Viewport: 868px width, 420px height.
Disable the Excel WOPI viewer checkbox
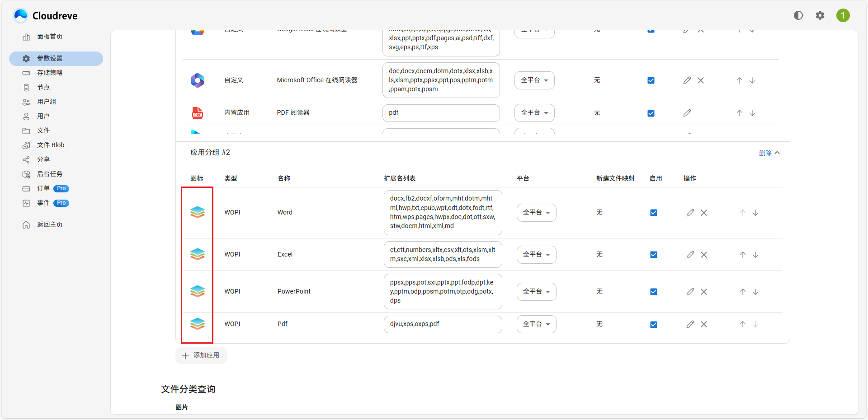[x=654, y=254]
